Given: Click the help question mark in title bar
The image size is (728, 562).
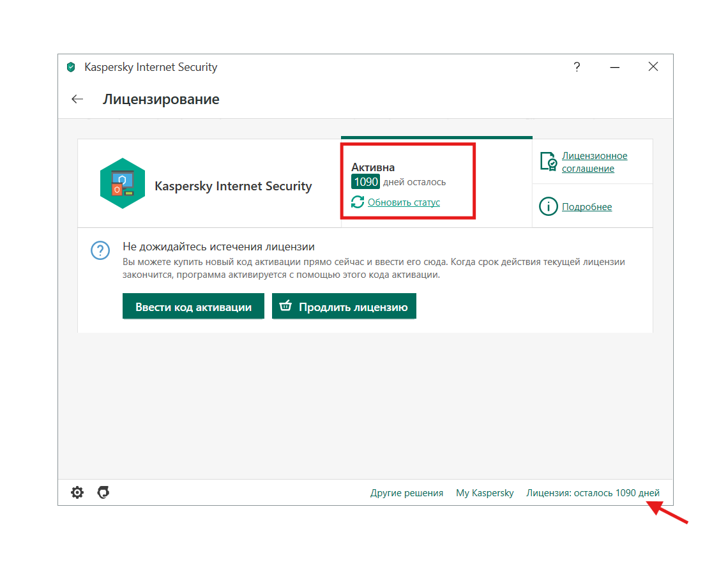Looking at the screenshot, I should 577,67.
